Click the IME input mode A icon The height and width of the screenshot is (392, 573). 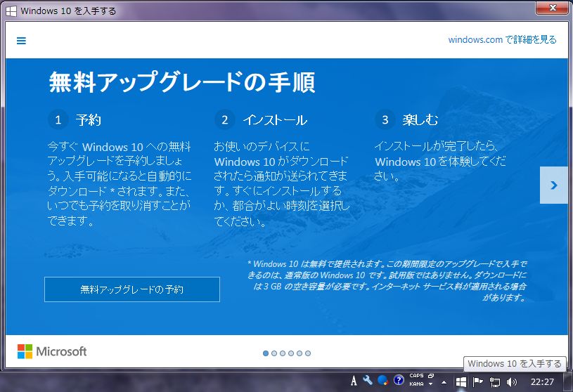point(354,381)
